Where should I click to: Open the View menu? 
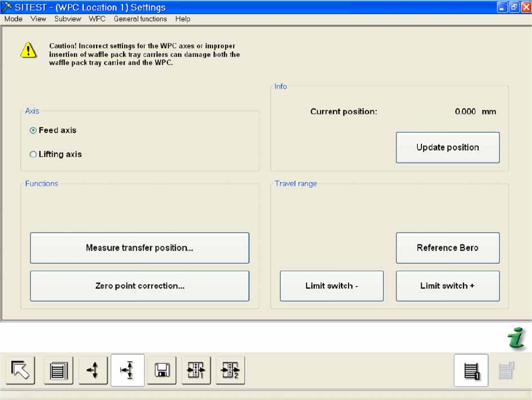click(x=38, y=19)
